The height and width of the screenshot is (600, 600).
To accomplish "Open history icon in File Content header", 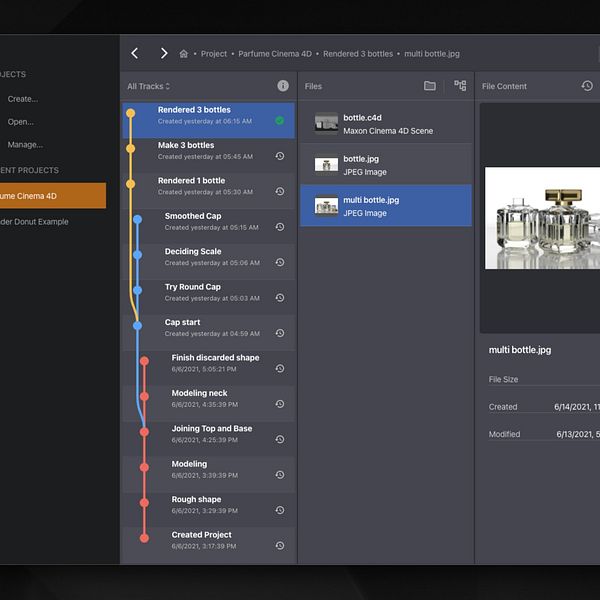I will coord(587,86).
